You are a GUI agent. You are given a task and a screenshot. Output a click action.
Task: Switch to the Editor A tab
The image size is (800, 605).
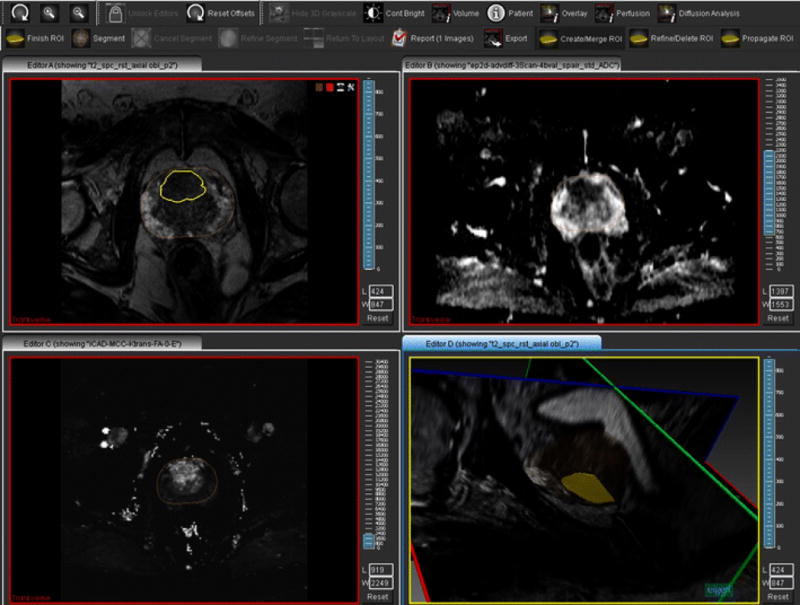coord(103,65)
